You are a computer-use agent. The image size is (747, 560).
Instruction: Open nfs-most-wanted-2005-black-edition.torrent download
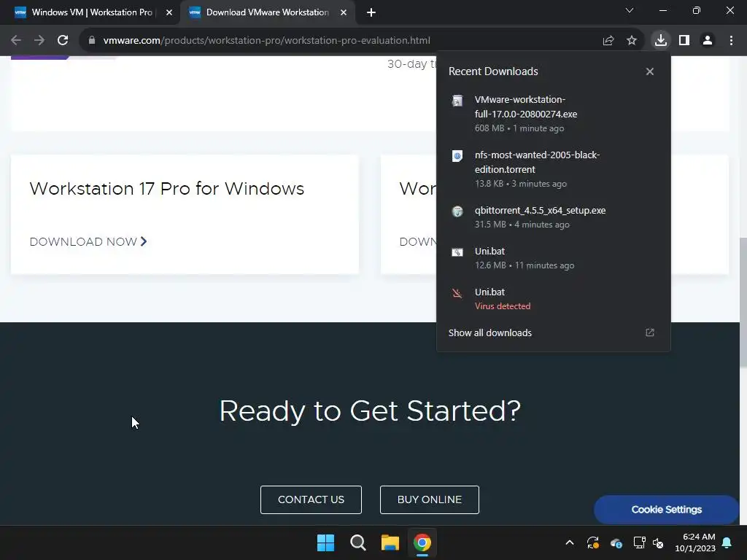coord(554,169)
